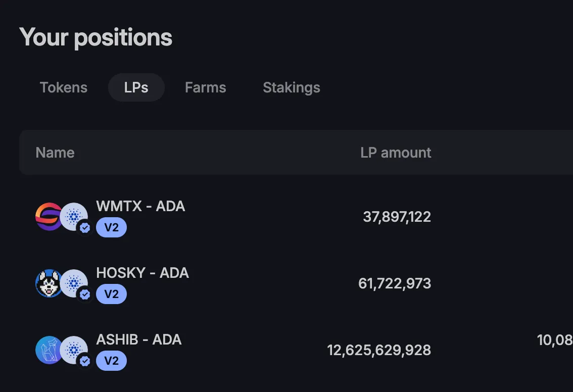Image resolution: width=573 pixels, height=392 pixels.
Task: Click the WMTX token logo icon
Action: click(x=49, y=217)
